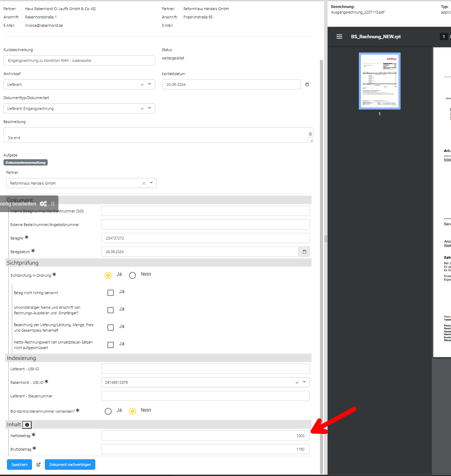Image resolution: width=451 pixels, height=476 pixels.
Task: Tick checkbox for Netto-Rechnungswert nicht aufgeschlüsselt
Action: (x=111, y=345)
